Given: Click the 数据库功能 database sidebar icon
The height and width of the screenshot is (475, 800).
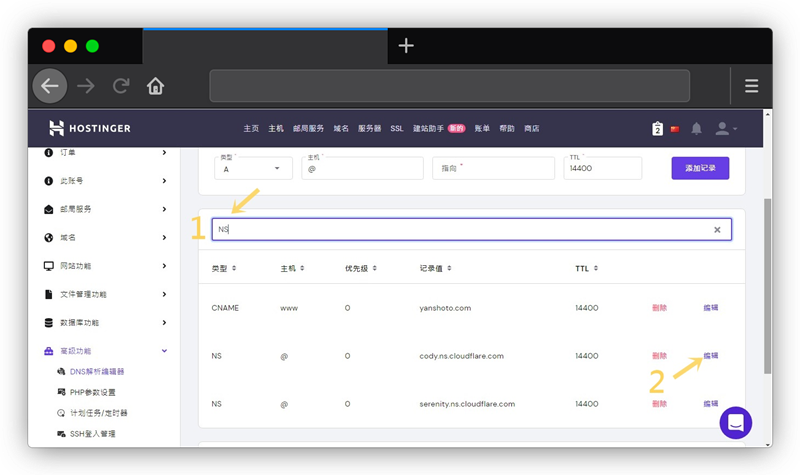Looking at the screenshot, I should click(48, 322).
